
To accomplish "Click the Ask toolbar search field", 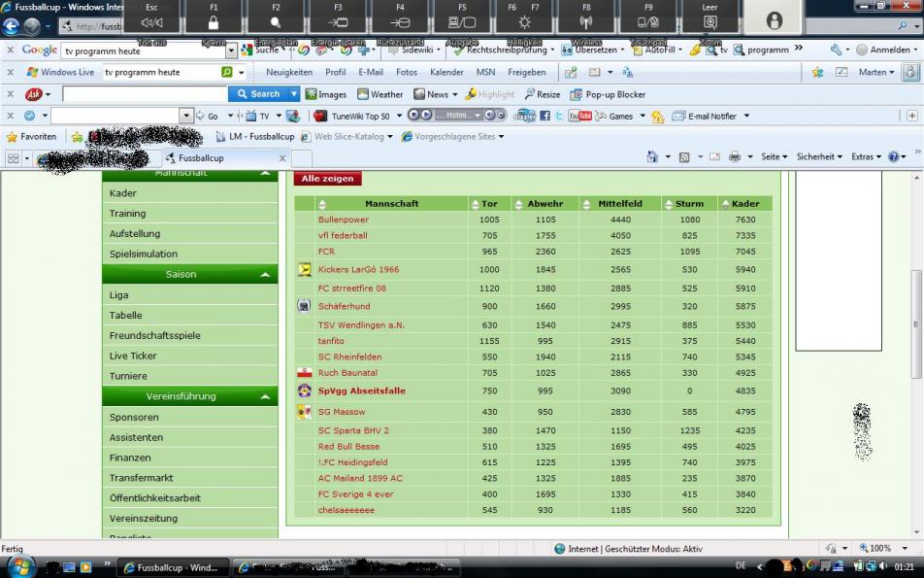I will 145,94.
